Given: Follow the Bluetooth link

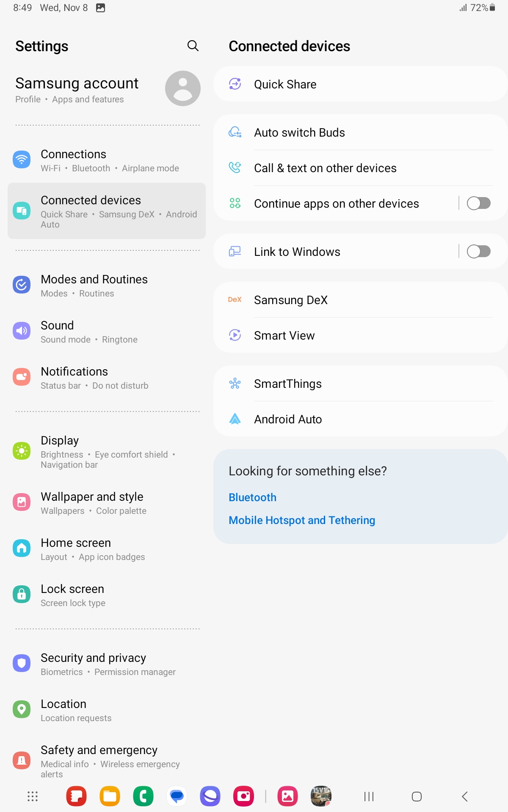Looking at the screenshot, I should (253, 497).
